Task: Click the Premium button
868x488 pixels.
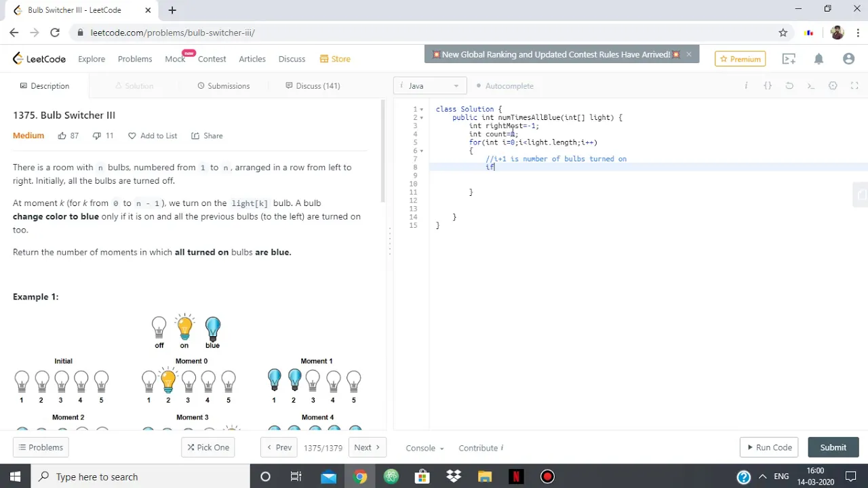Action: point(740,59)
